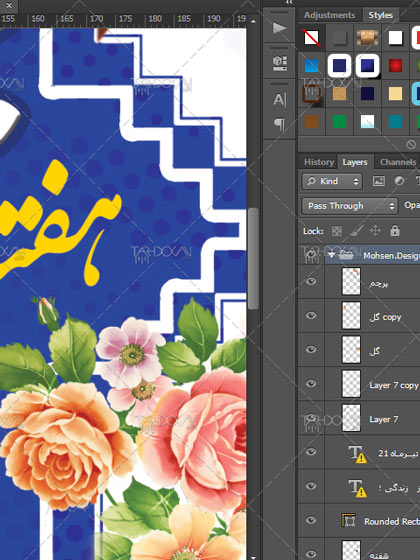The height and width of the screenshot is (560, 420).
Task: Click the Lock all padlock icon
Action: click(395, 230)
